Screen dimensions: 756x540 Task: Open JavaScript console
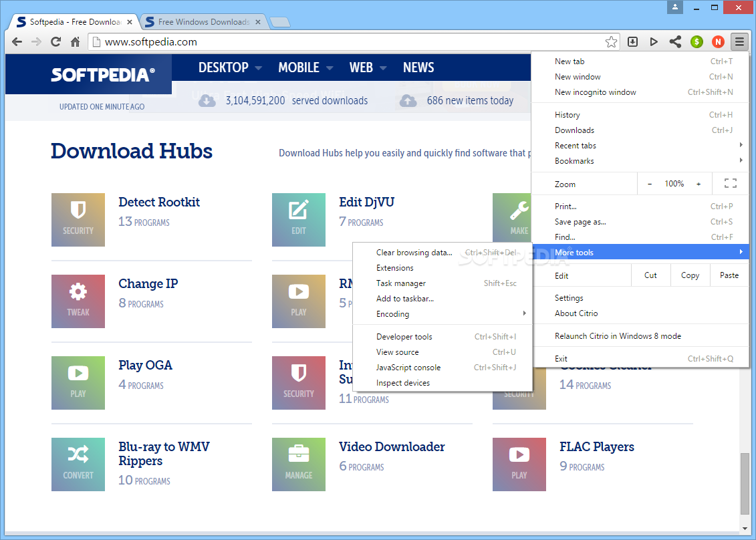point(443,368)
